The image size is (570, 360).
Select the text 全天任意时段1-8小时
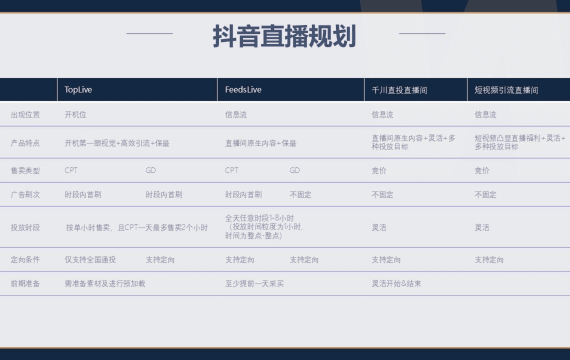(x=260, y=218)
